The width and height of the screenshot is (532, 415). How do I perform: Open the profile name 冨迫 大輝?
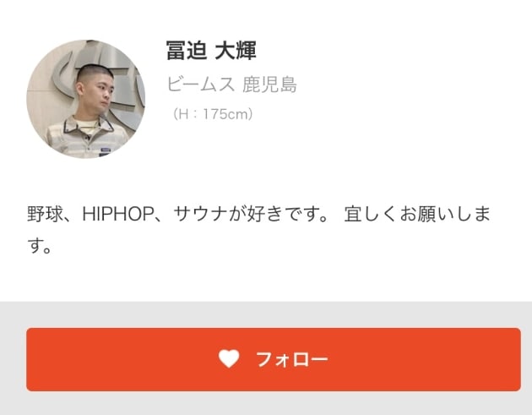pyautogui.click(x=211, y=51)
